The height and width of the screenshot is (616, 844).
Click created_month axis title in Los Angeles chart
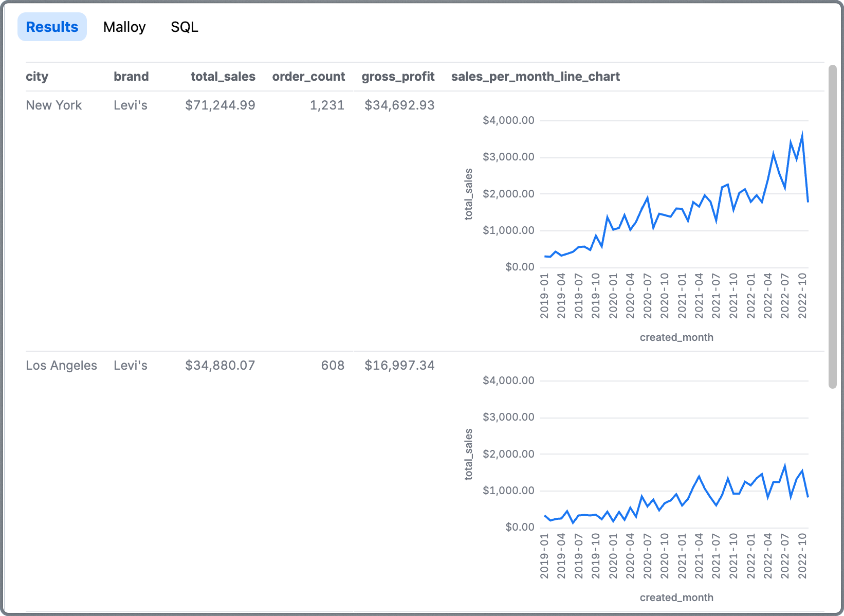pyautogui.click(x=676, y=597)
